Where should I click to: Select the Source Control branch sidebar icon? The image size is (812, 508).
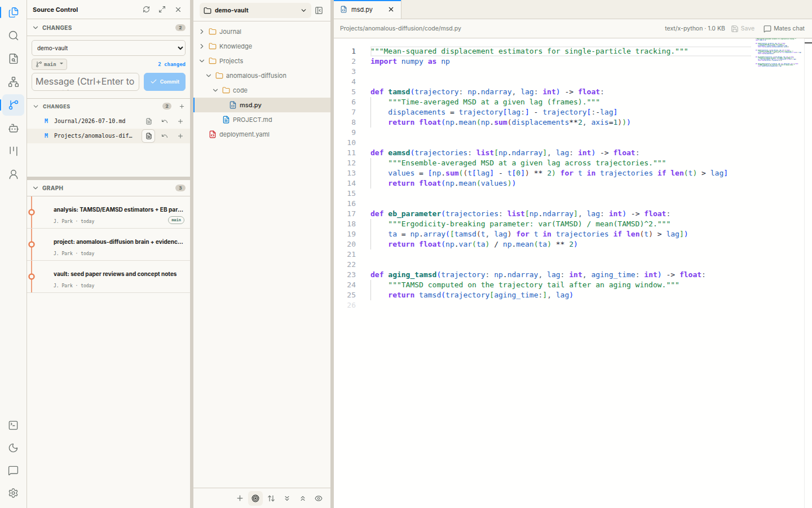click(14, 105)
